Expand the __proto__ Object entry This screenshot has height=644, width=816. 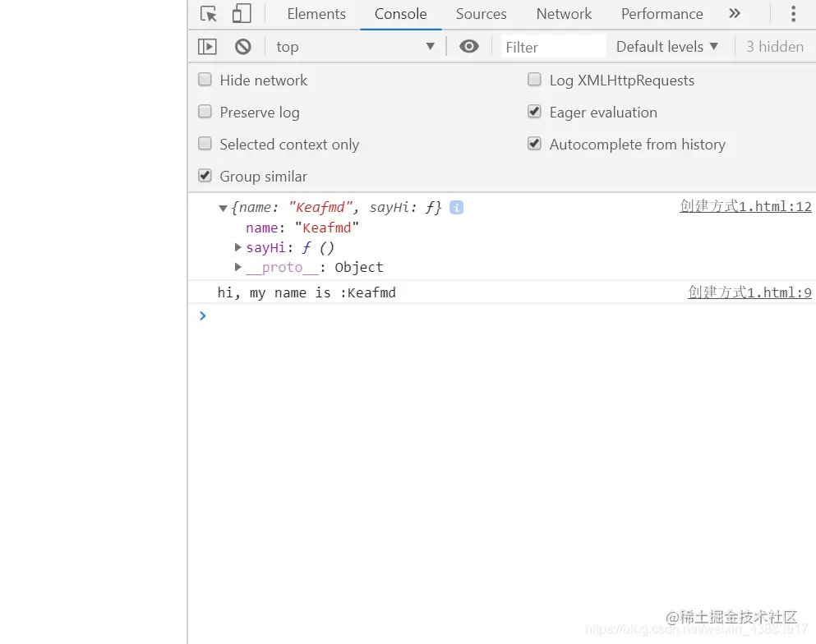(237, 267)
